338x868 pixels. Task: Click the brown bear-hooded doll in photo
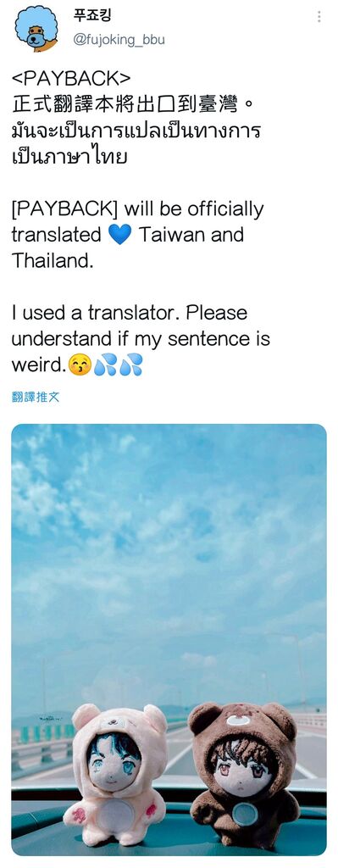point(241,770)
